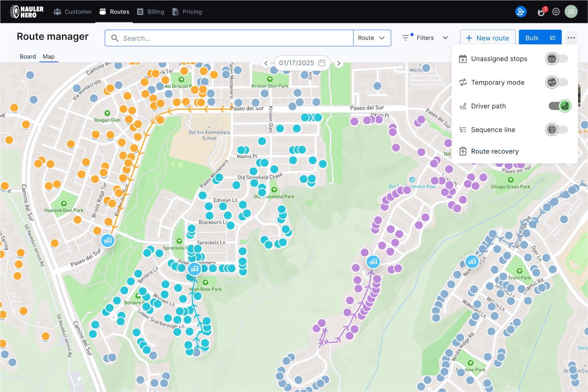Open notifications with red badge

pyautogui.click(x=541, y=11)
